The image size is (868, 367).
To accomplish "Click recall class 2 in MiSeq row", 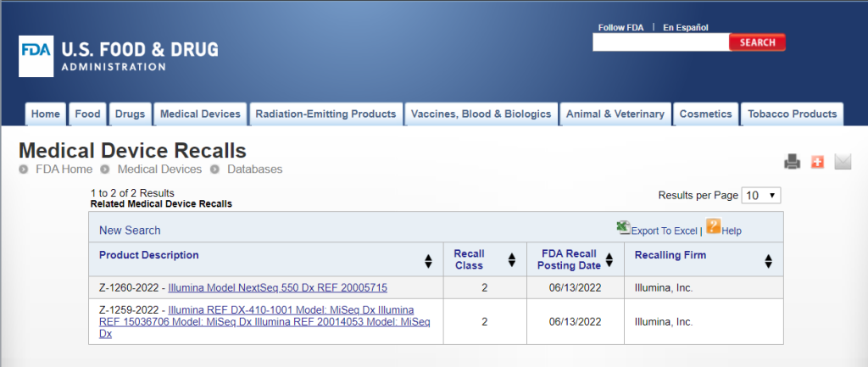I will tap(484, 321).
